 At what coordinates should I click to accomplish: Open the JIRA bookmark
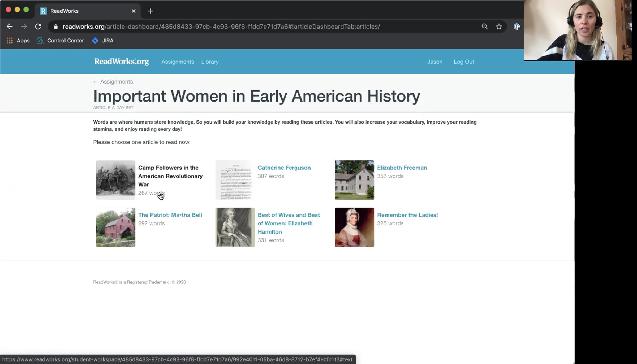[102, 41]
